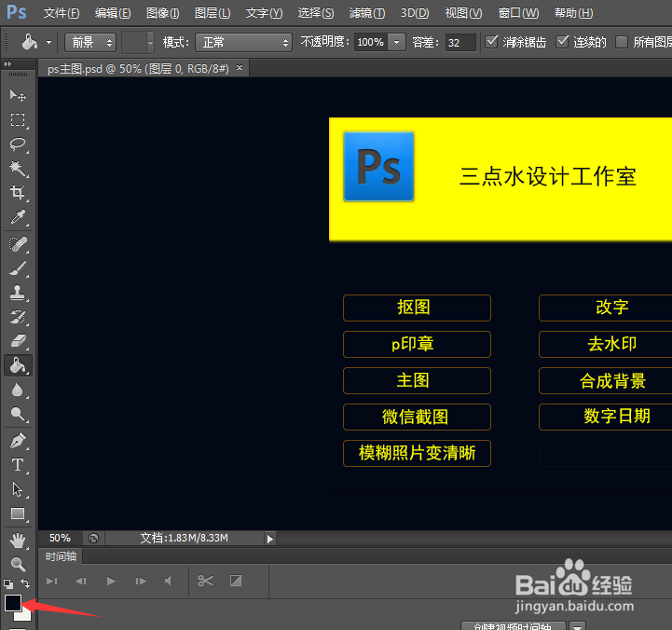Select the Blur tool

(x=18, y=390)
